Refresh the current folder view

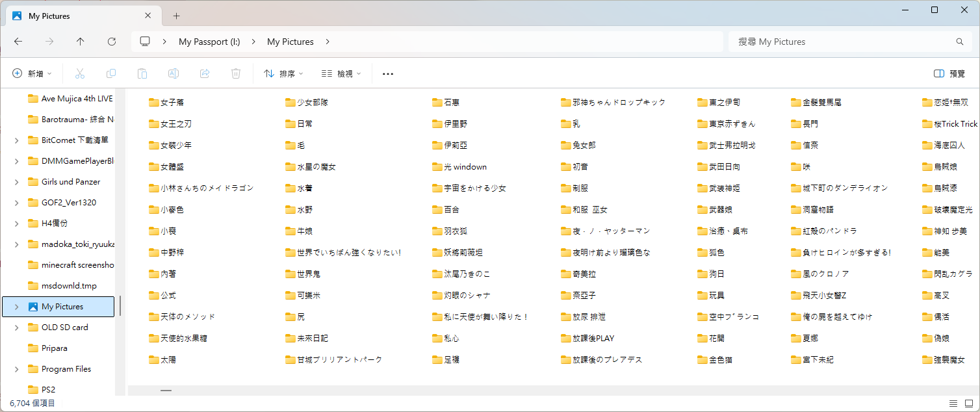click(x=112, y=42)
